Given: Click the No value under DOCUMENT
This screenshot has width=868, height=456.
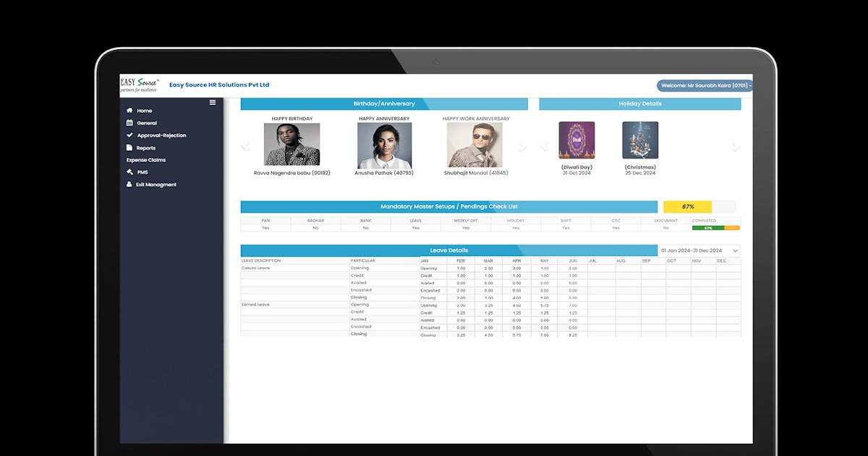Looking at the screenshot, I should coord(665,228).
